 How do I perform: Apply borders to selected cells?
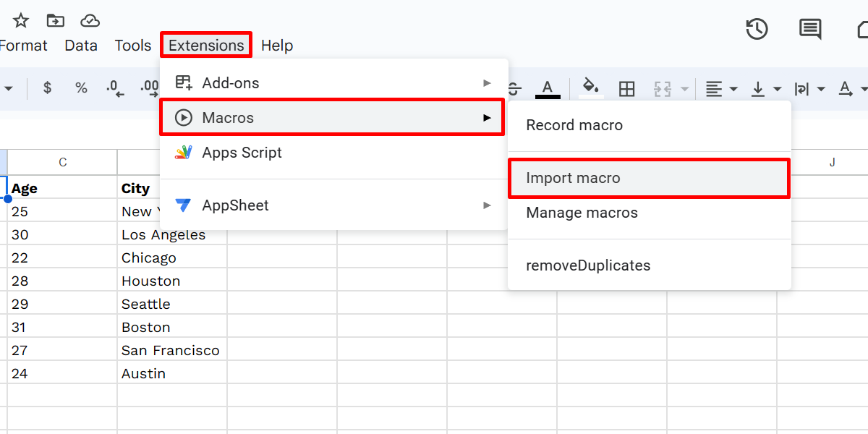626,88
